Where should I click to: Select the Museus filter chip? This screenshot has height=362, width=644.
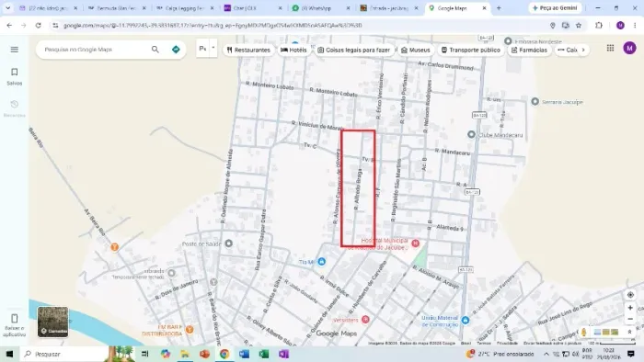(x=415, y=50)
